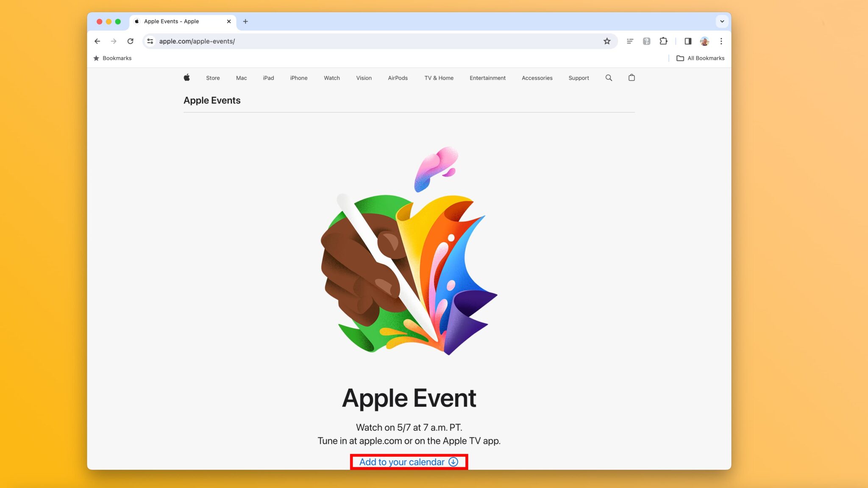This screenshot has height=488, width=868.
Task: Open the Entertainment menu item
Action: tap(487, 78)
